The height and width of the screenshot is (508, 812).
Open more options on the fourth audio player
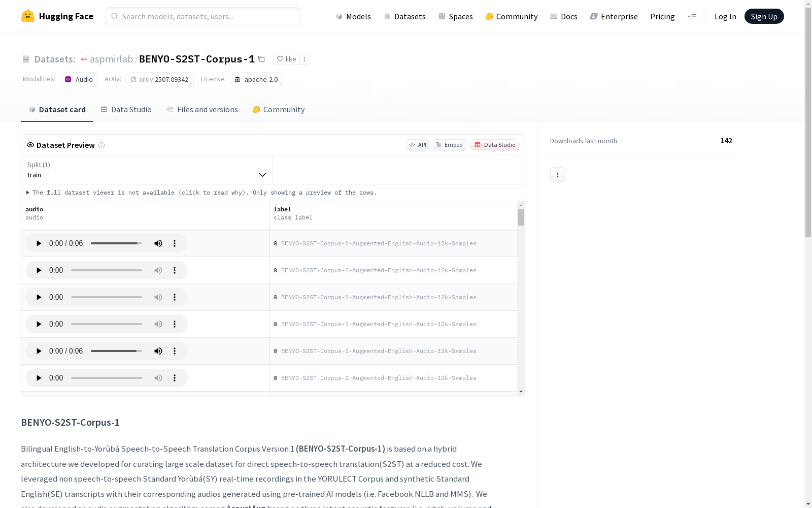click(175, 324)
